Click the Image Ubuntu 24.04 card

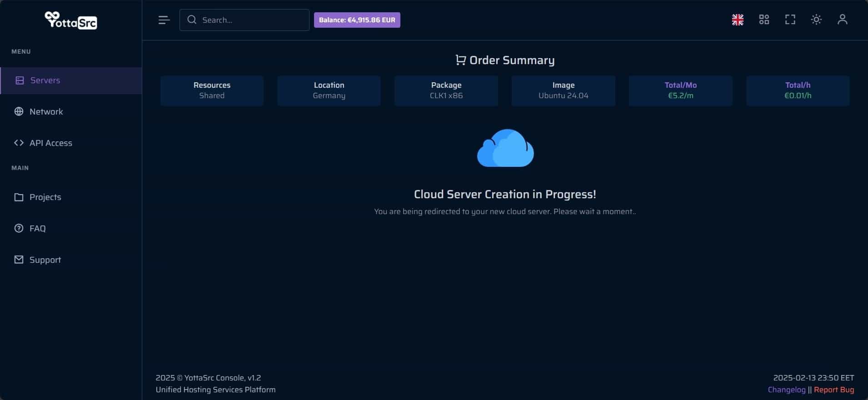pyautogui.click(x=564, y=90)
